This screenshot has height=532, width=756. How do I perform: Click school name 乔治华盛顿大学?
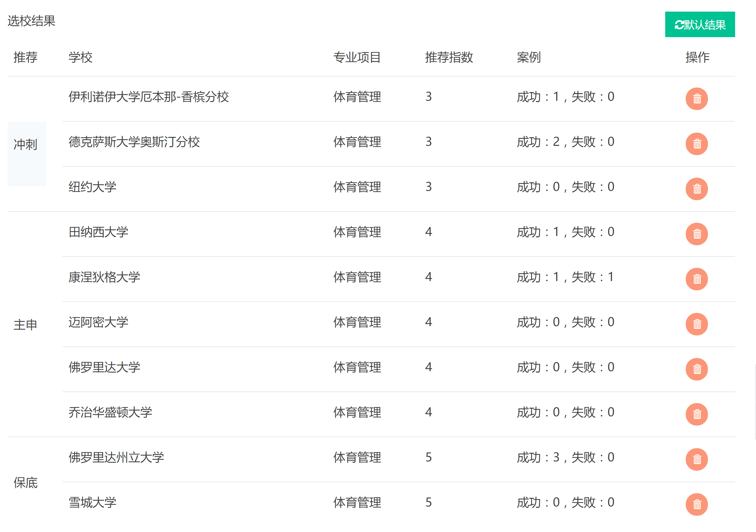110,412
